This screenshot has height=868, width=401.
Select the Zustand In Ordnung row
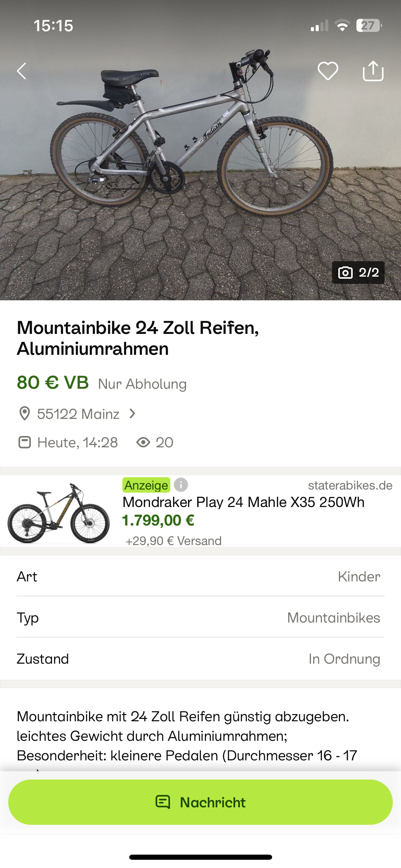click(x=200, y=659)
